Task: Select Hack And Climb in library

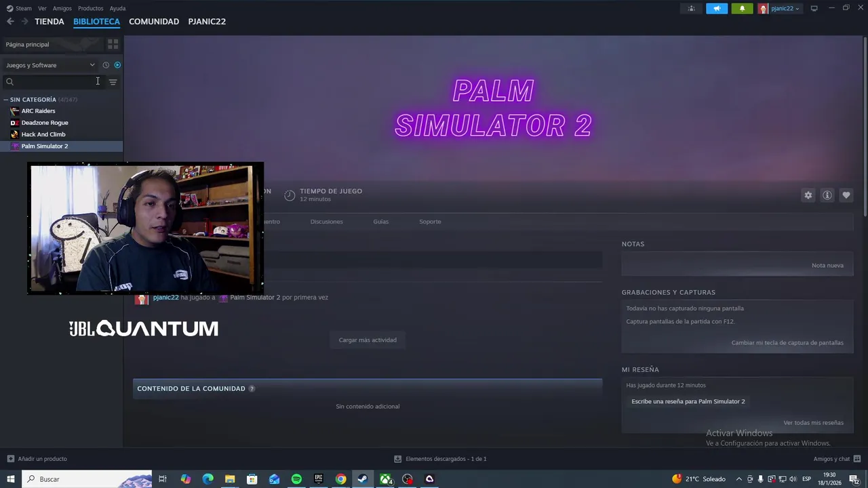Action: (43, 134)
